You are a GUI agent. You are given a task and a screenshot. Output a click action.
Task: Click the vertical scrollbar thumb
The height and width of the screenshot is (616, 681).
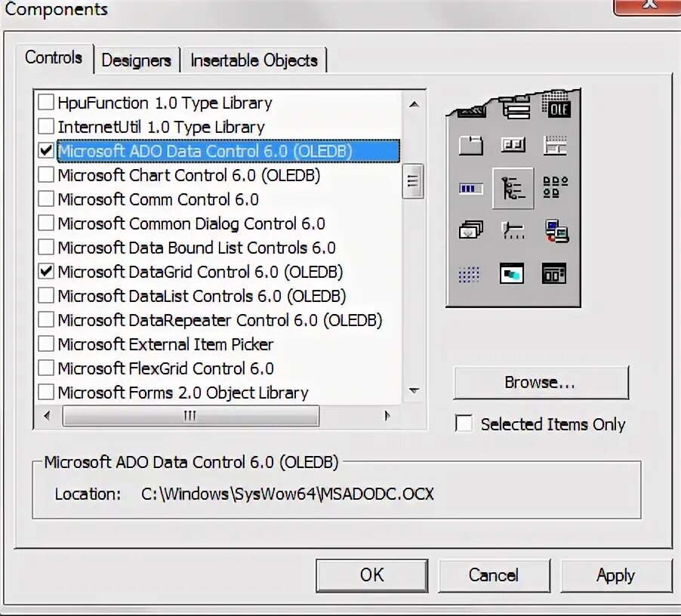pyautogui.click(x=413, y=181)
